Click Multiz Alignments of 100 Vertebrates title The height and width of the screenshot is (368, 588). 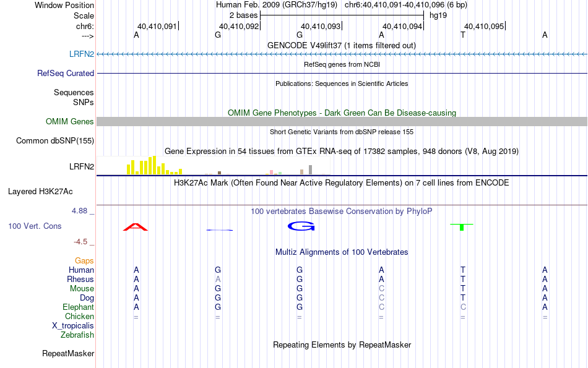(342, 252)
